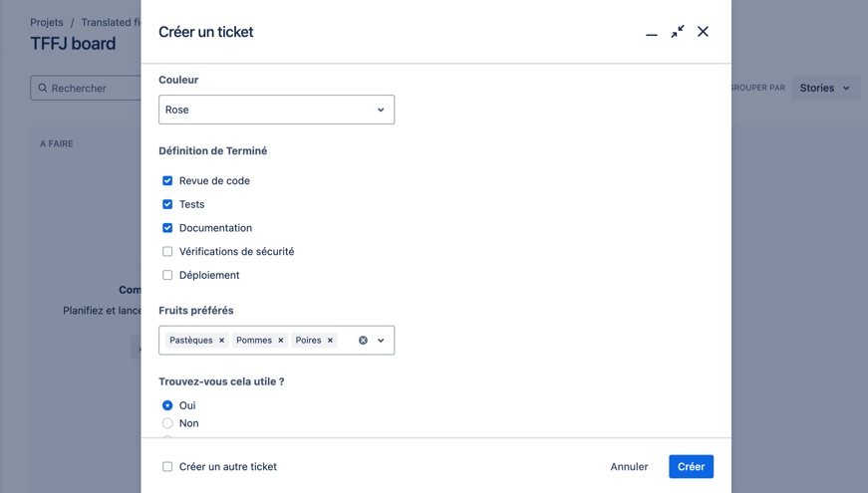
Task: Check the Déploiement option
Action: pos(167,276)
